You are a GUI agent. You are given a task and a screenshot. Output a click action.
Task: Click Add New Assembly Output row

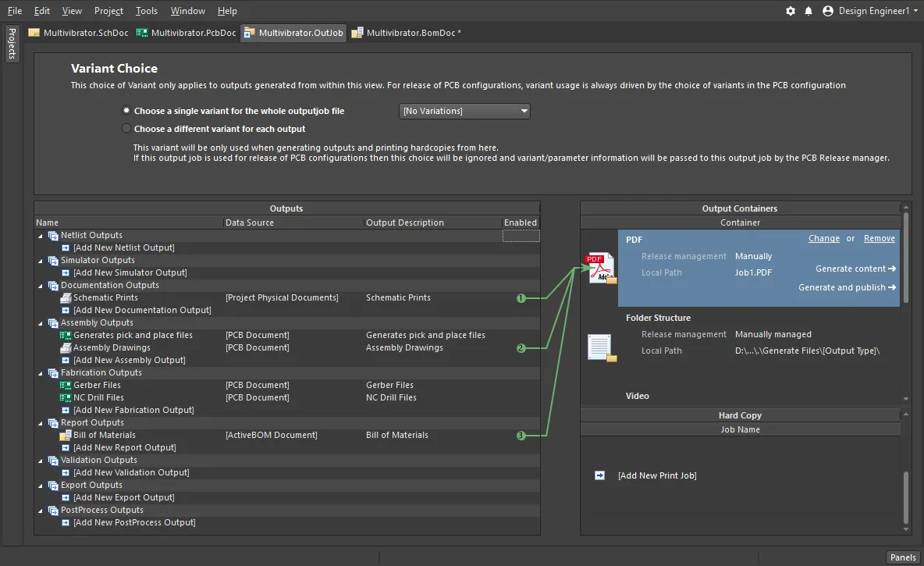coord(129,360)
